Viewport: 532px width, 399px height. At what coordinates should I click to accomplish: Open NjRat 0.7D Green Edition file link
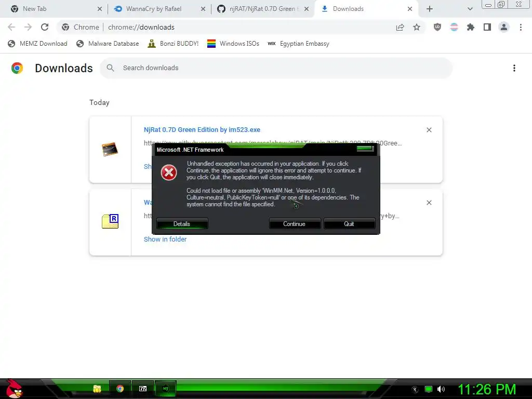coord(202,129)
